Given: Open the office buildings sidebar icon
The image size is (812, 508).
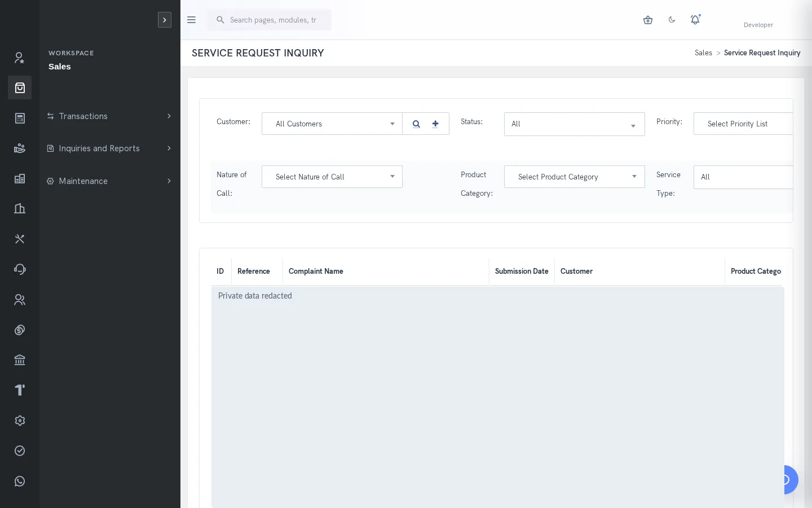Looking at the screenshot, I should pyautogui.click(x=20, y=209).
